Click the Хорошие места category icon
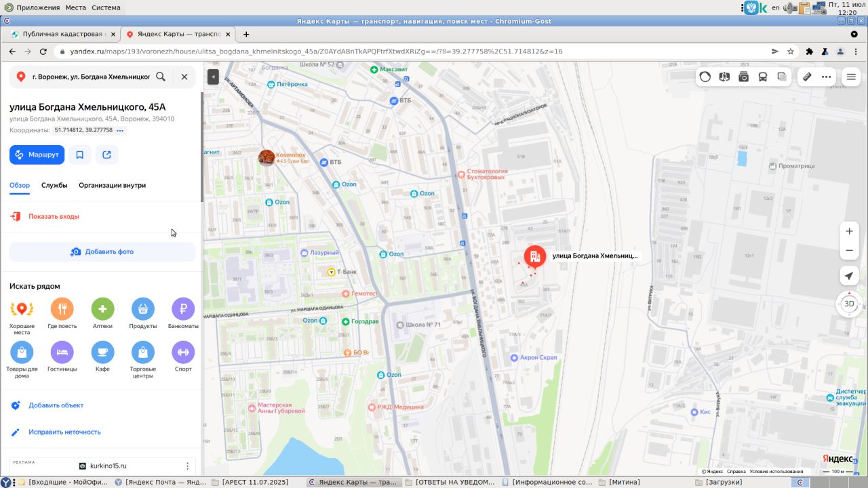Screen dimensions: 868x488 tap(22, 309)
